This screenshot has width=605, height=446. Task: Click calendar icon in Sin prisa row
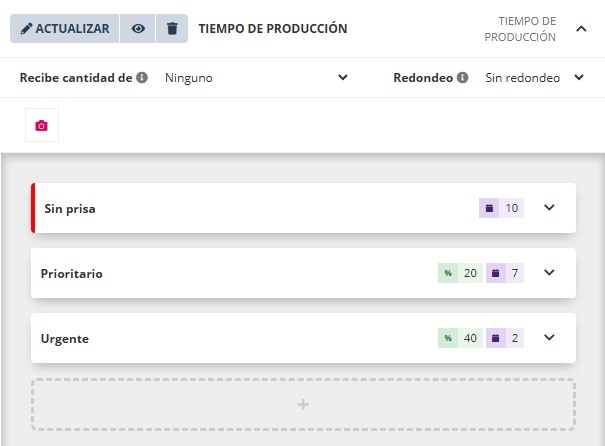pyautogui.click(x=490, y=208)
